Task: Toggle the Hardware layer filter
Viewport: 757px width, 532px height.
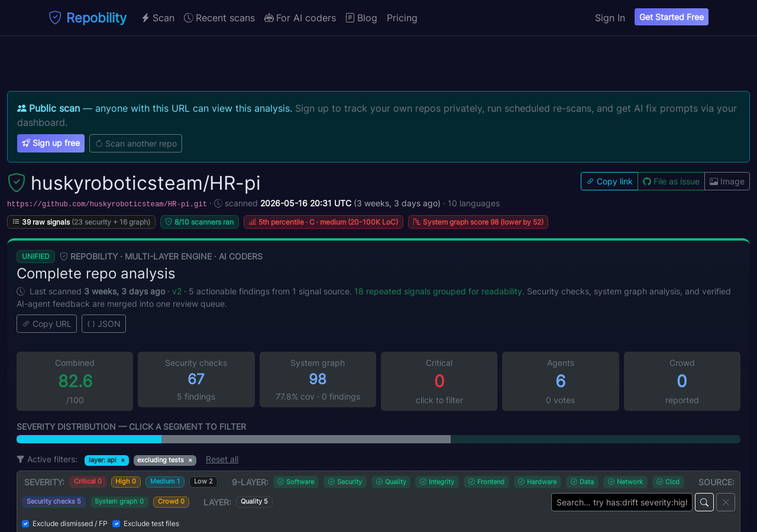Action: click(538, 482)
